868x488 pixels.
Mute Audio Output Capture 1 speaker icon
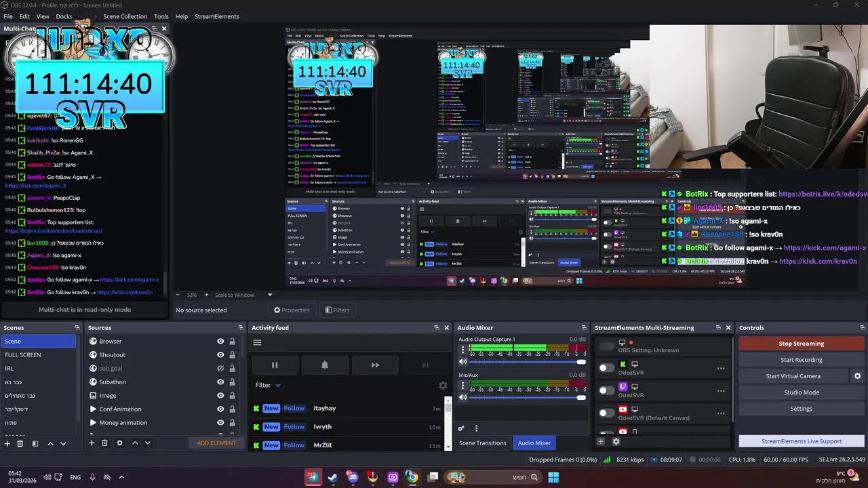coord(463,362)
